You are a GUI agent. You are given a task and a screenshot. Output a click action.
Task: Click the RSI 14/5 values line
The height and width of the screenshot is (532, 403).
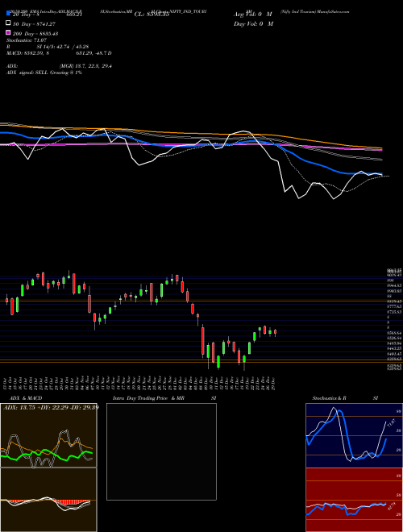click(48, 47)
